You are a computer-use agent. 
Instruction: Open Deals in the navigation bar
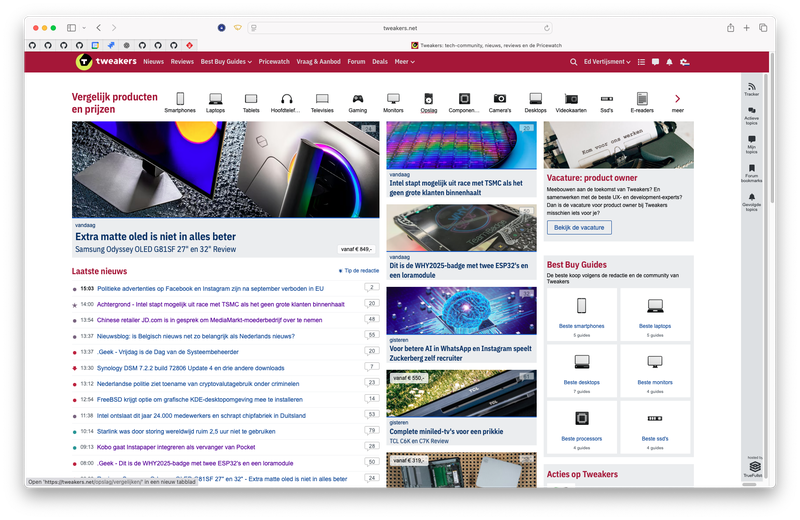[380, 62]
